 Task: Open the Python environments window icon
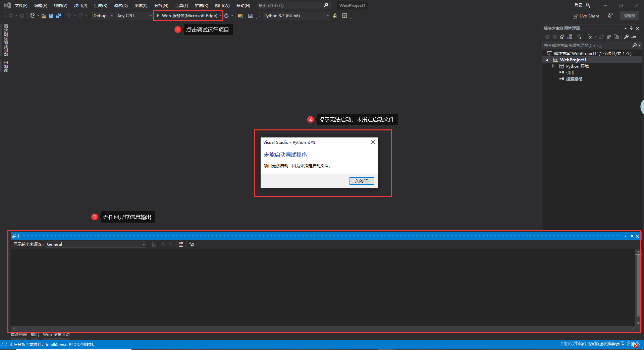point(345,16)
